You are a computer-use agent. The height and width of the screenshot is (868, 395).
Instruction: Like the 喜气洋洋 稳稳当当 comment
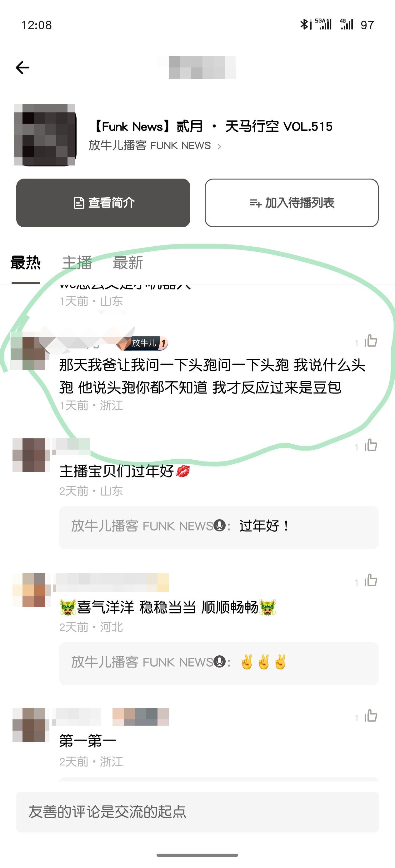[371, 580]
